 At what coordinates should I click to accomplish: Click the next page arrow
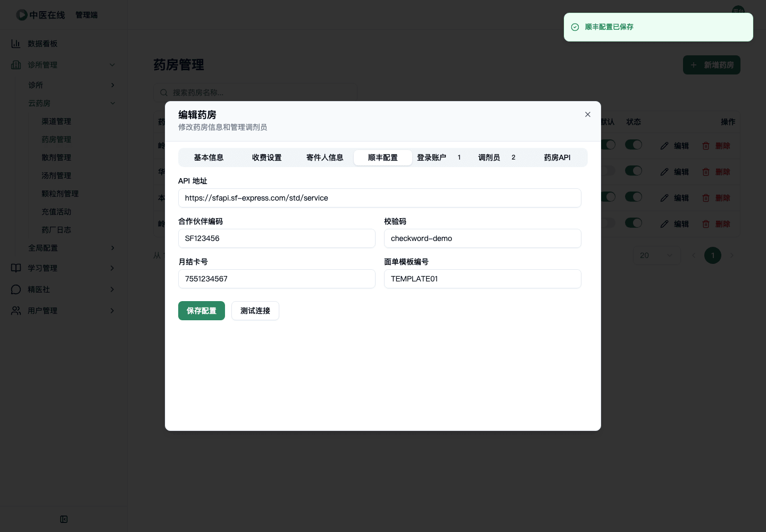pyautogui.click(x=732, y=255)
